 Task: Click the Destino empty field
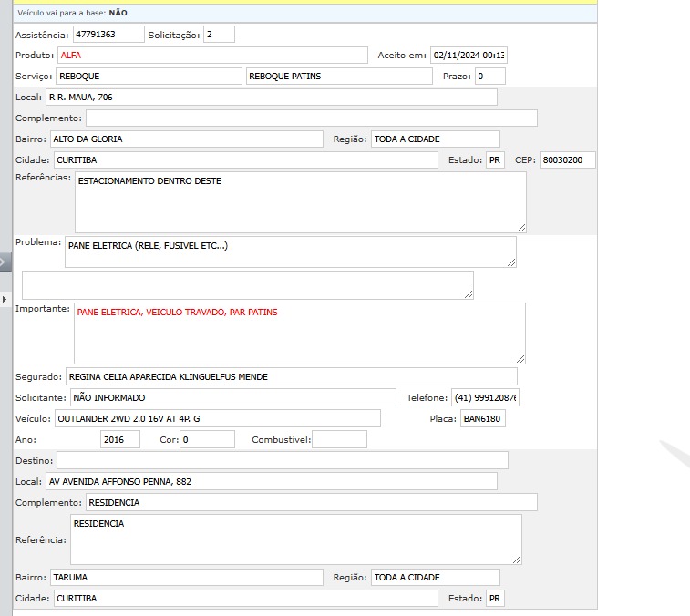282,460
